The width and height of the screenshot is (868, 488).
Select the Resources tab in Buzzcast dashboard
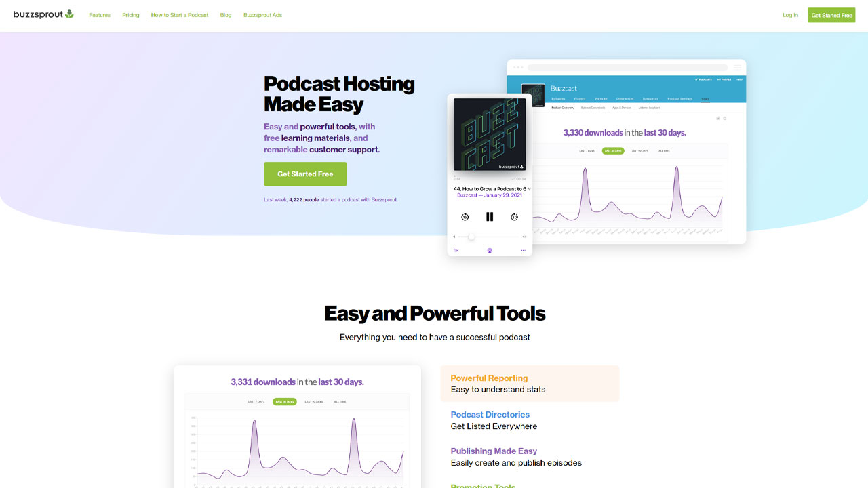pos(650,99)
